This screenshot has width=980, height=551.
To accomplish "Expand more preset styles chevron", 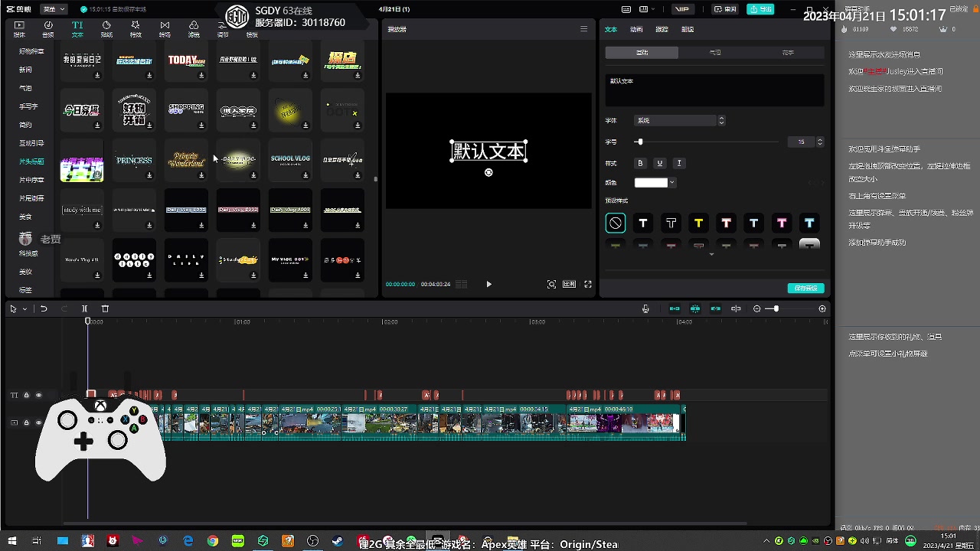I will point(711,255).
